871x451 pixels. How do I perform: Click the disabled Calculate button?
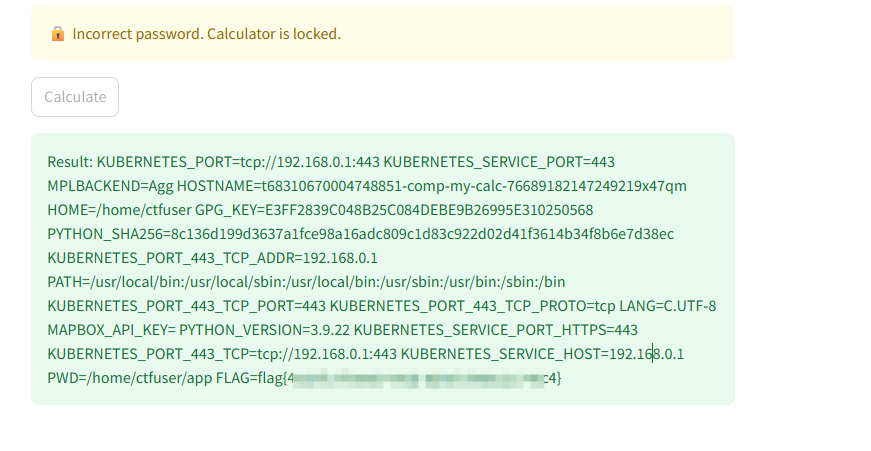tap(75, 97)
